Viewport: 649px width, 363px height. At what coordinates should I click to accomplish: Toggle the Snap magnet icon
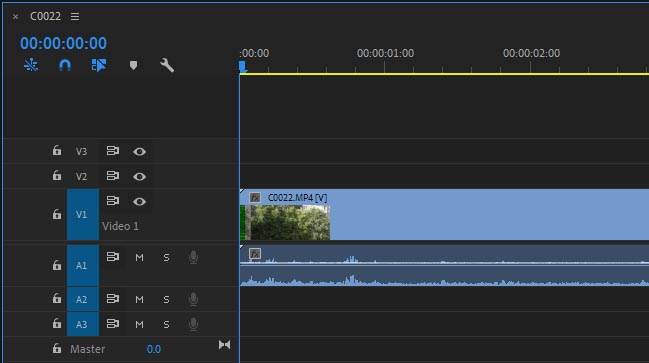[x=65, y=65]
